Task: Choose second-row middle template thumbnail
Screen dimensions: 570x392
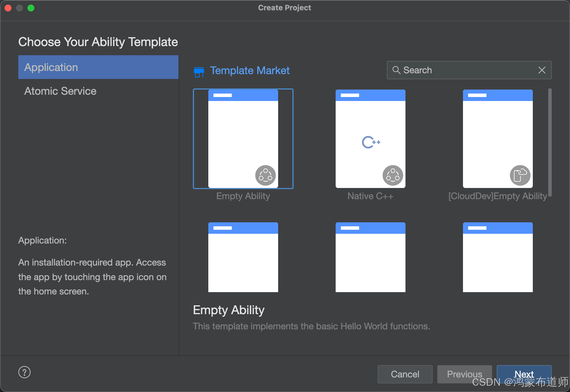Action: click(x=370, y=257)
